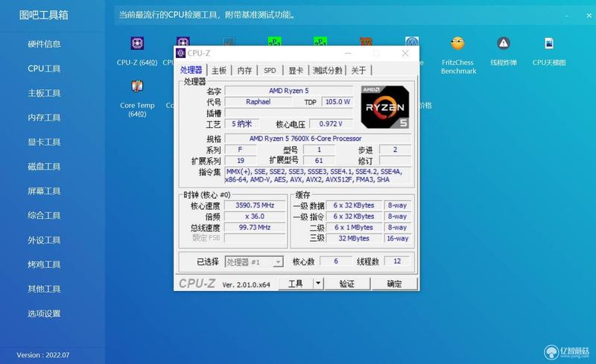Open FritzChess Benchmark icon

click(x=457, y=43)
